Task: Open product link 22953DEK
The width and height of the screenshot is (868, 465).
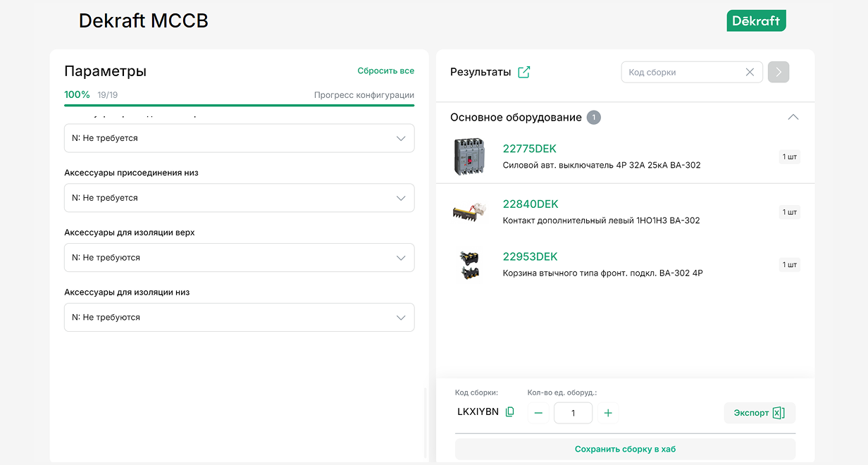Action: tap(530, 256)
